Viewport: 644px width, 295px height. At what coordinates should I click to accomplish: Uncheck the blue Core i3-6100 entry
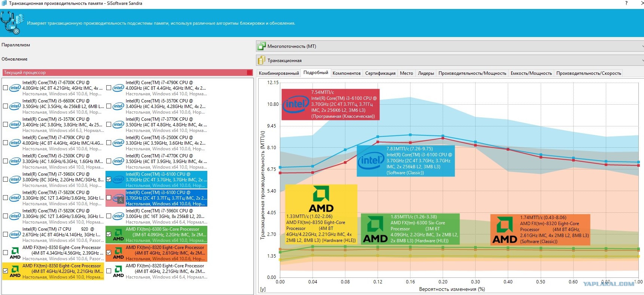point(109,179)
